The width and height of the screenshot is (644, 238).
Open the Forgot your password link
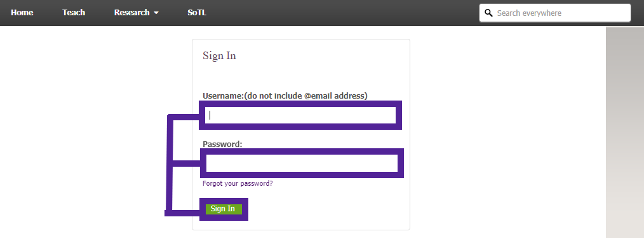(x=238, y=183)
